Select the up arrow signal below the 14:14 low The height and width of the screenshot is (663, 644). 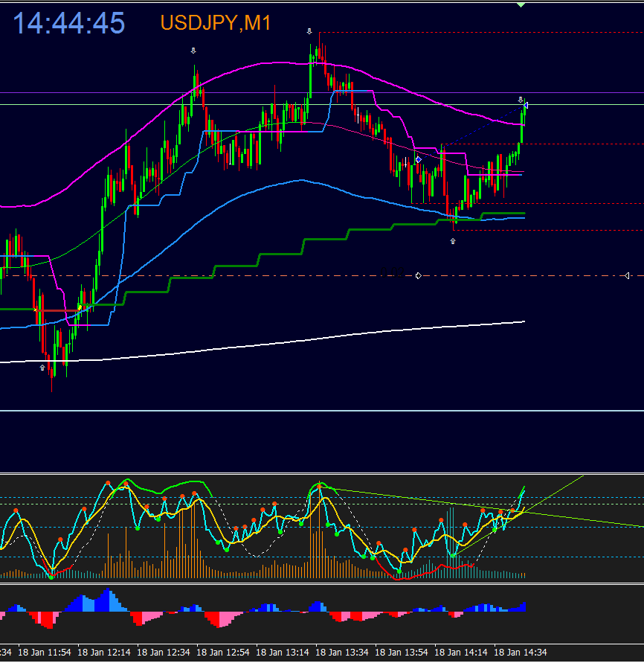[x=453, y=241]
